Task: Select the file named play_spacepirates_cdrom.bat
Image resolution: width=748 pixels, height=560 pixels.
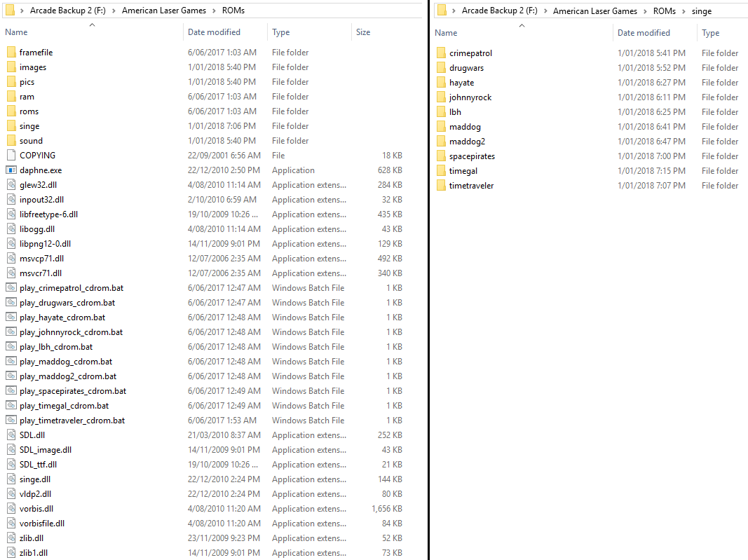Action: (73, 390)
